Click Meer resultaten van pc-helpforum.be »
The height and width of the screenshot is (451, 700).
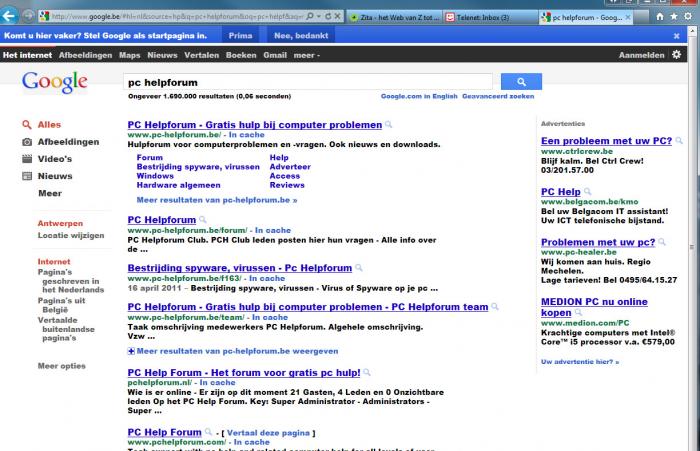[217, 200]
